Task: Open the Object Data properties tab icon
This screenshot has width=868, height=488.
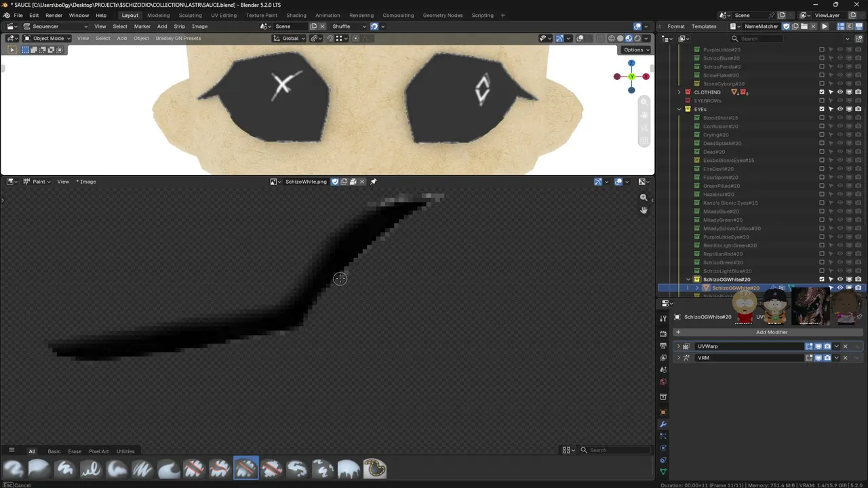Action: (663, 472)
